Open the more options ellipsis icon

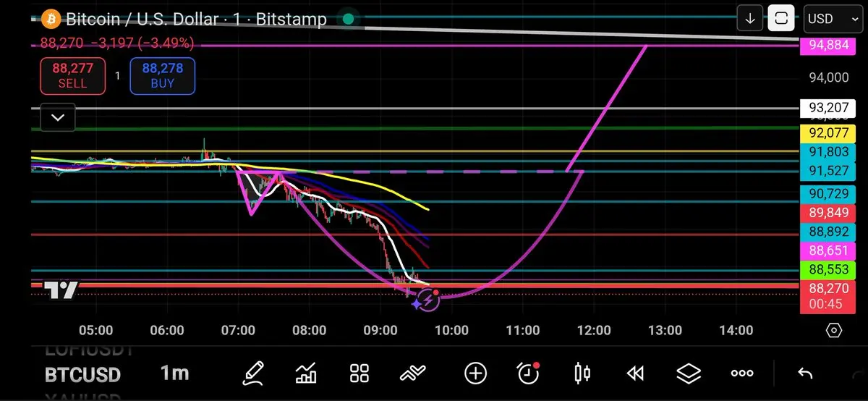742,373
